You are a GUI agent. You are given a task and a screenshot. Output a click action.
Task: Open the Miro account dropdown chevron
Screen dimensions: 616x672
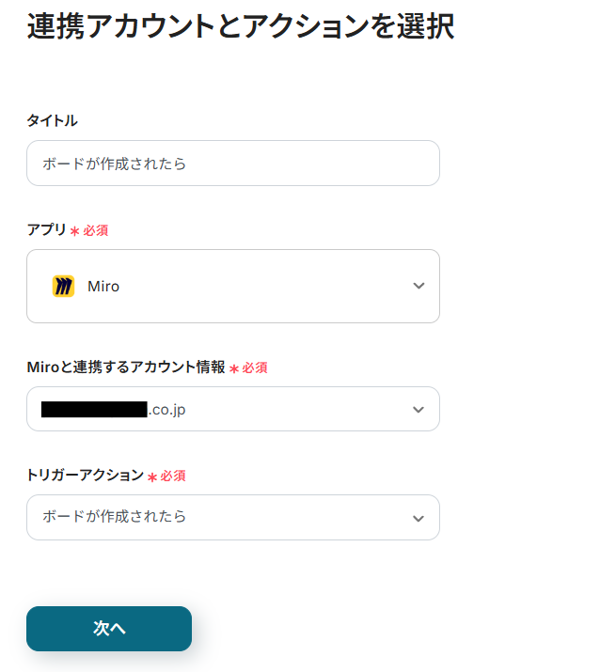(419, 410)
